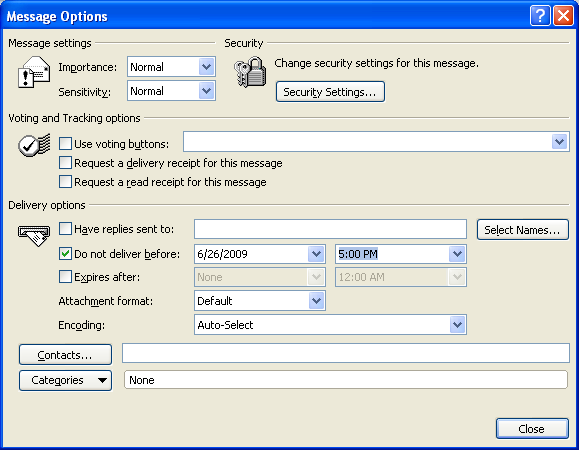The height and width of the screenshot is (450, 579).
Task: Uncheck Do not deliver before checkbox
Action: point(65,254)
